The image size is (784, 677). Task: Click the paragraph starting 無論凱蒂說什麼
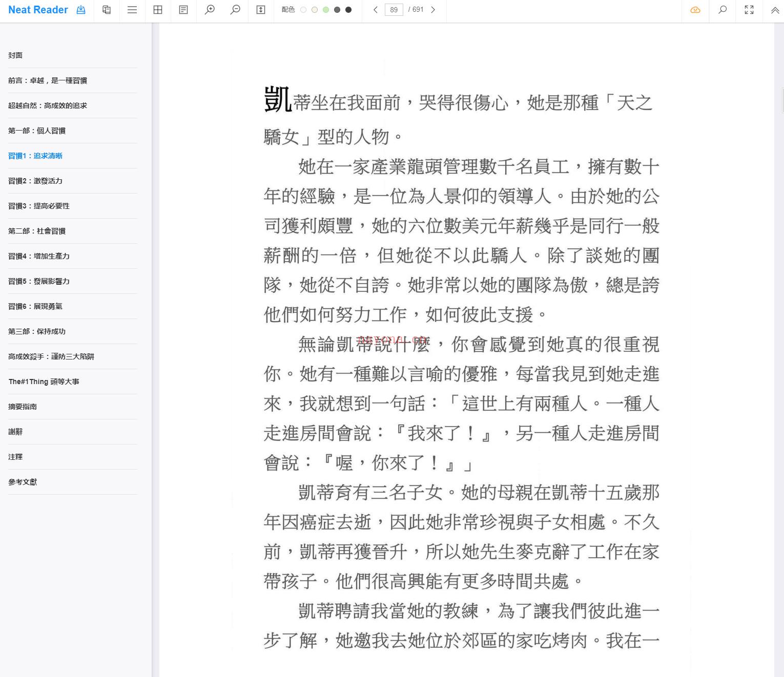coord(461,404)
